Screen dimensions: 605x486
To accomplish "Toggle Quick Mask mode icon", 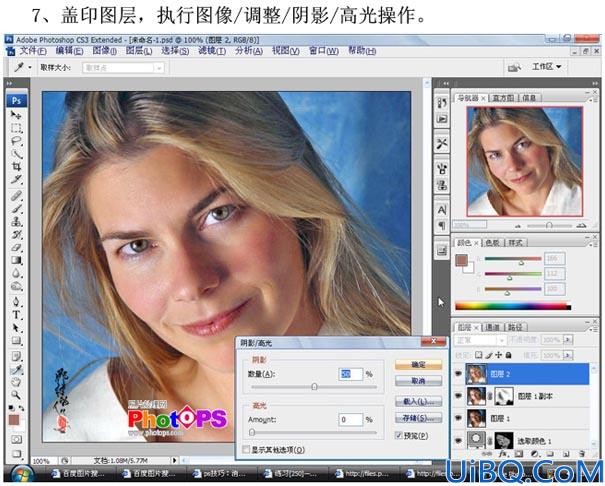I will tap(16, 439).
